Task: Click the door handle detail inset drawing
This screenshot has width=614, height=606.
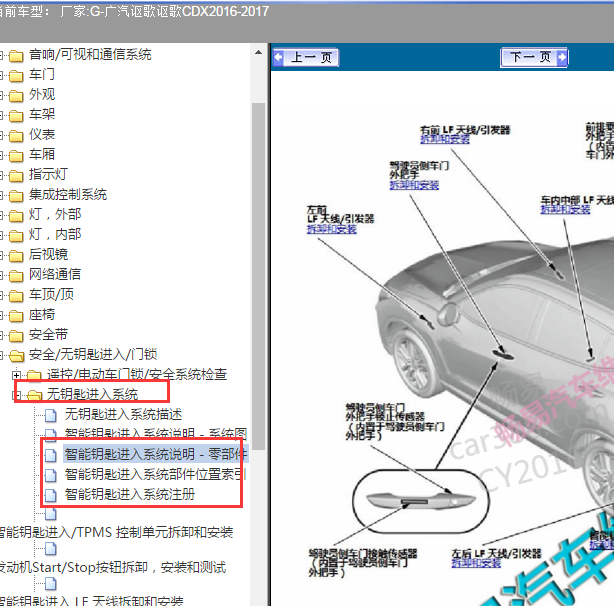Action: (421, 501)
